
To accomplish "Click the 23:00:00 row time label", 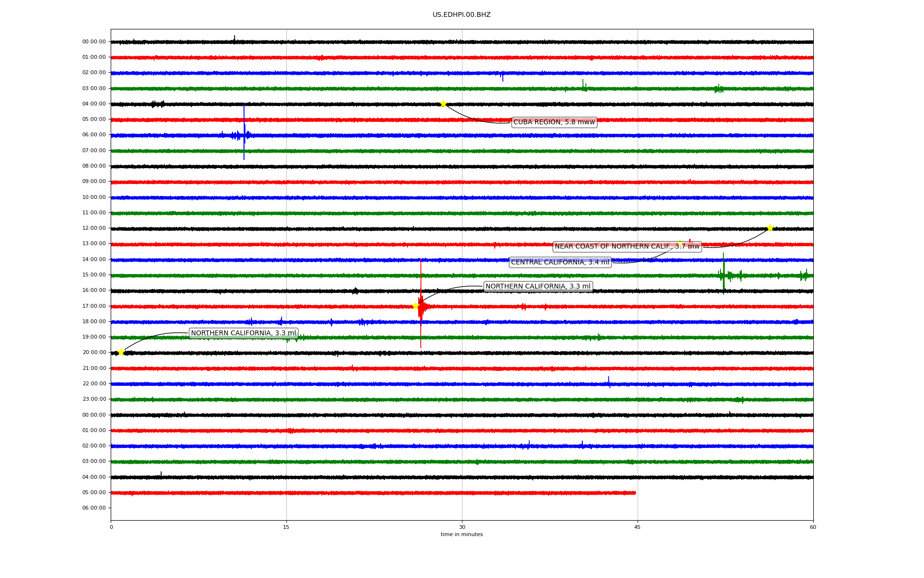I will click(x=94, y=399).
